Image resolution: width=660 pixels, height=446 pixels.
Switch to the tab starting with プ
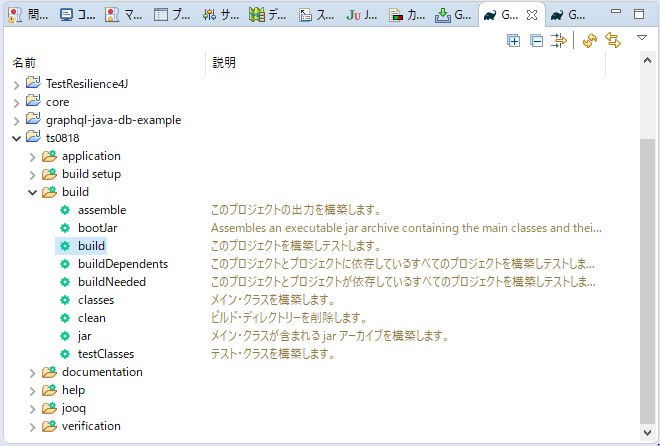pyautogui.click(x=172, y=16)
